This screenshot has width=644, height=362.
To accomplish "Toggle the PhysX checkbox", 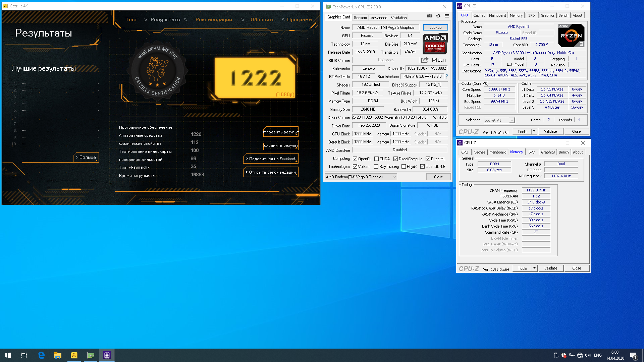I will 404,167.
